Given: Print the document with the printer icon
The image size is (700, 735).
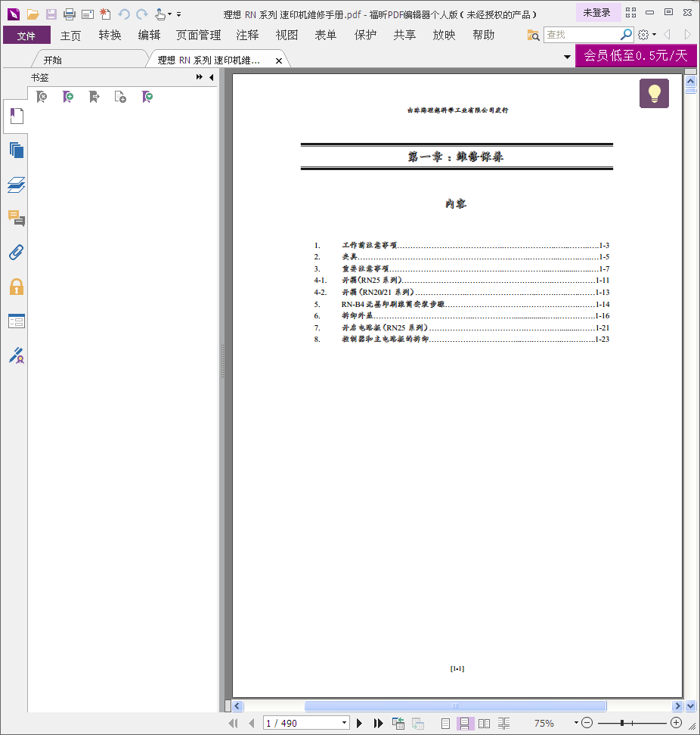Looking at the screenshot, I should [70, 14].
